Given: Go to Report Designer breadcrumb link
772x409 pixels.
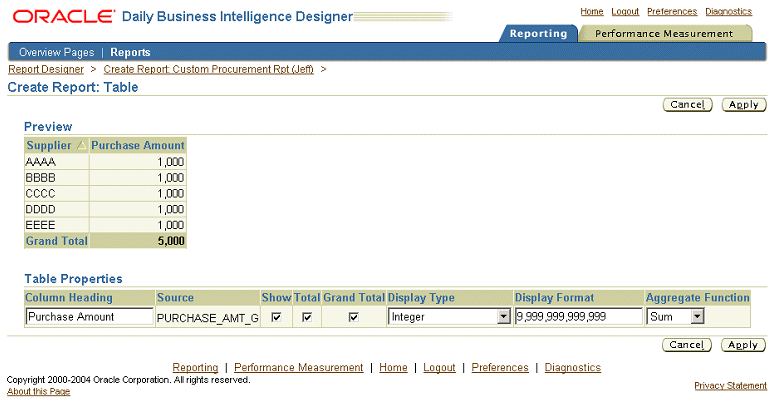Looking at the screenshot, I should tap(46, 69).
